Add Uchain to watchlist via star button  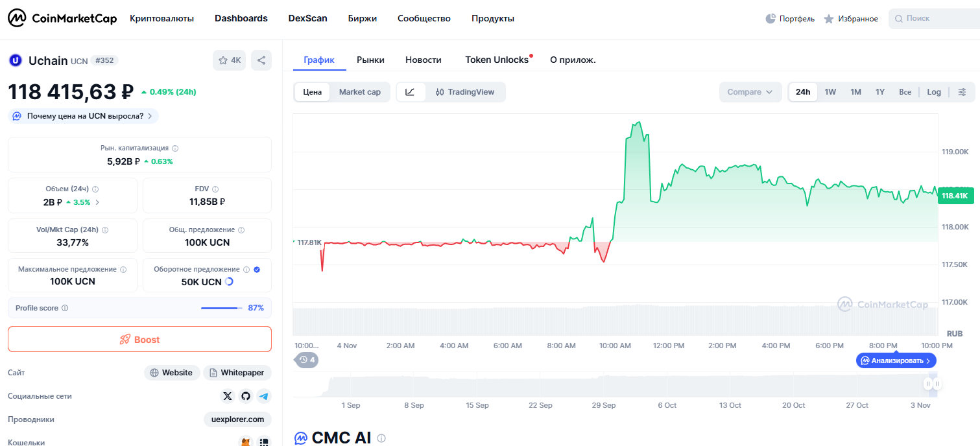[230, 60]
